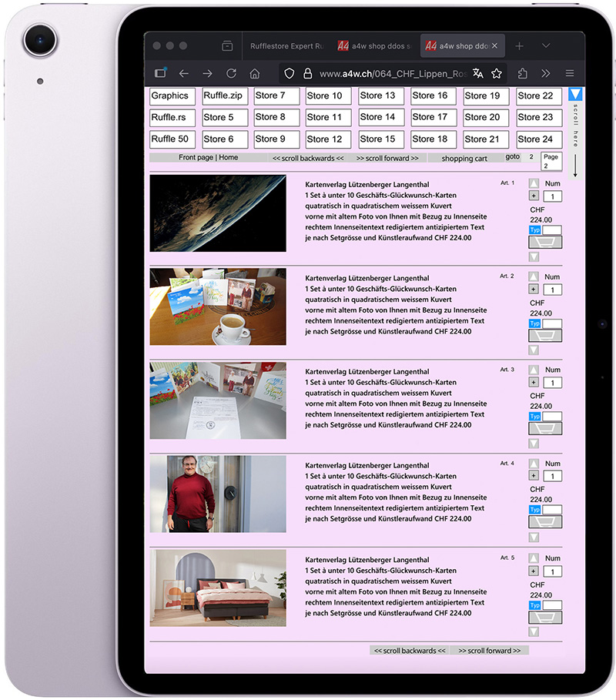The height and width of the screenshot is (700, 616).
Task: Open the shopping cart link
Action: pos(464,158)
